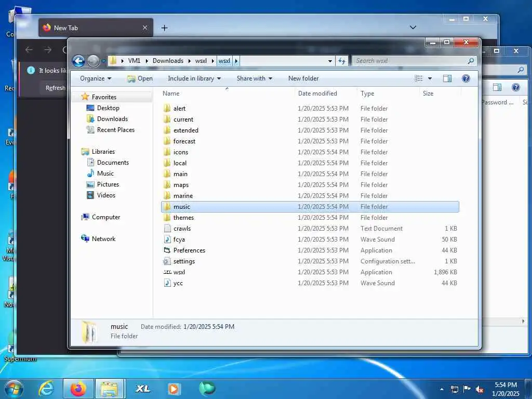532x399 pixels.
Task: Click the Windows Start orb
Action: (14, 389)
